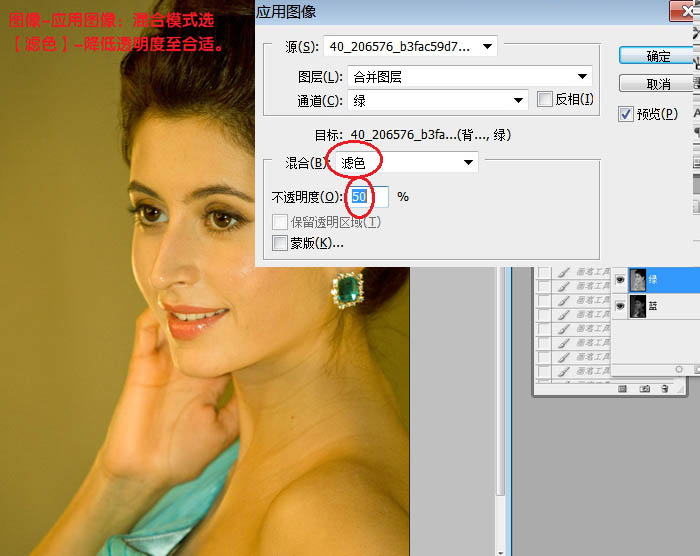Confirm with the 确定 button
The height and width of the screenshot is (556, 700).
(658, 56)
